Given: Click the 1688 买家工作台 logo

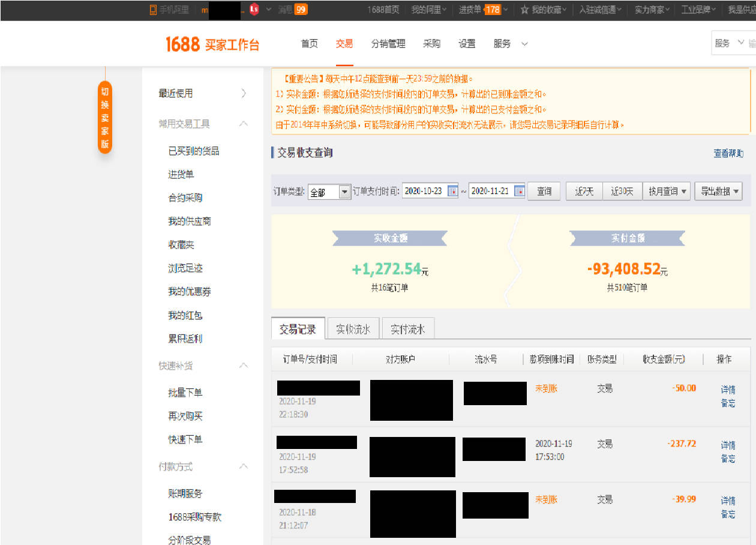Looking at the screenshot, I should tap(212, 43).
